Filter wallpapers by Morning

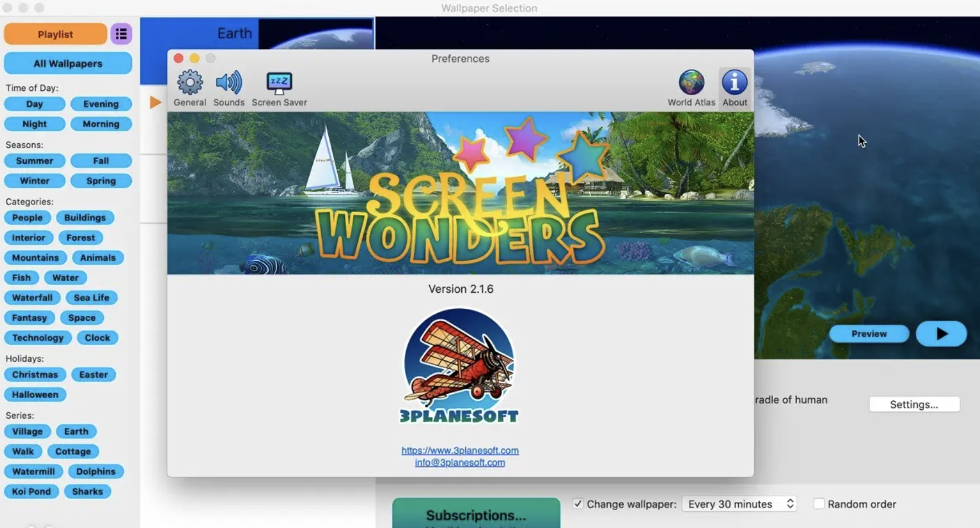pos(101,124)
